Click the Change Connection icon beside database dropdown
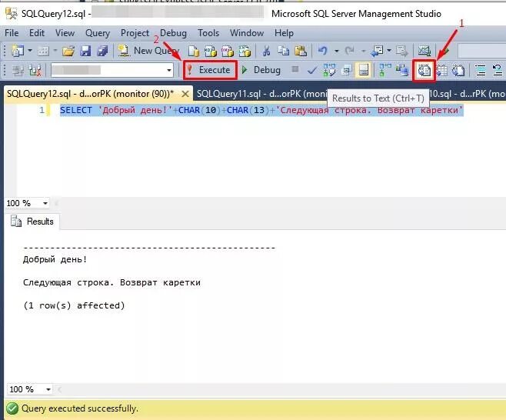This screenshot has height=420, width=506. click(x=35, y=70)
